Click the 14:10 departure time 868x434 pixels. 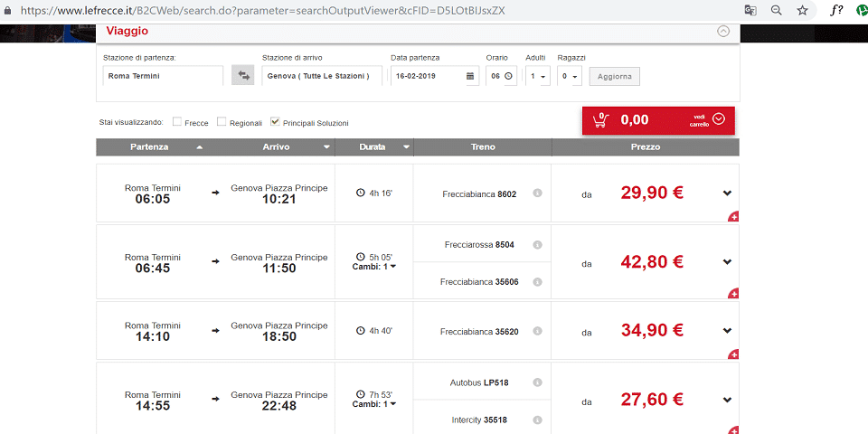153,336
